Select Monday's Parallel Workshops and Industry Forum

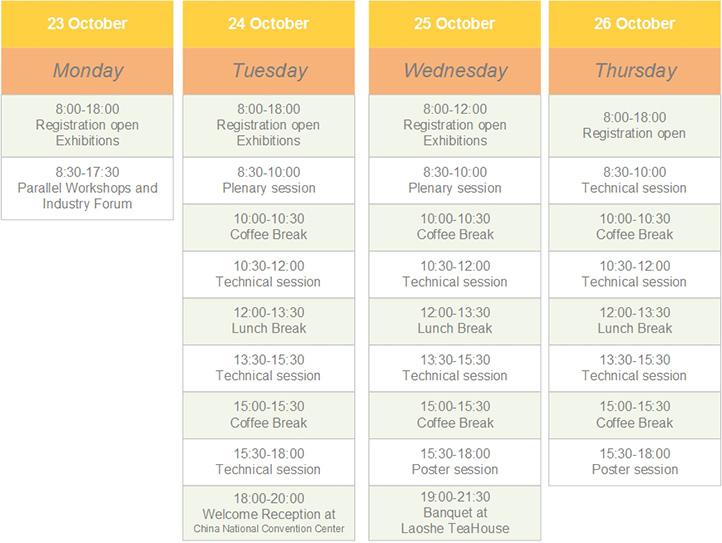87,188
